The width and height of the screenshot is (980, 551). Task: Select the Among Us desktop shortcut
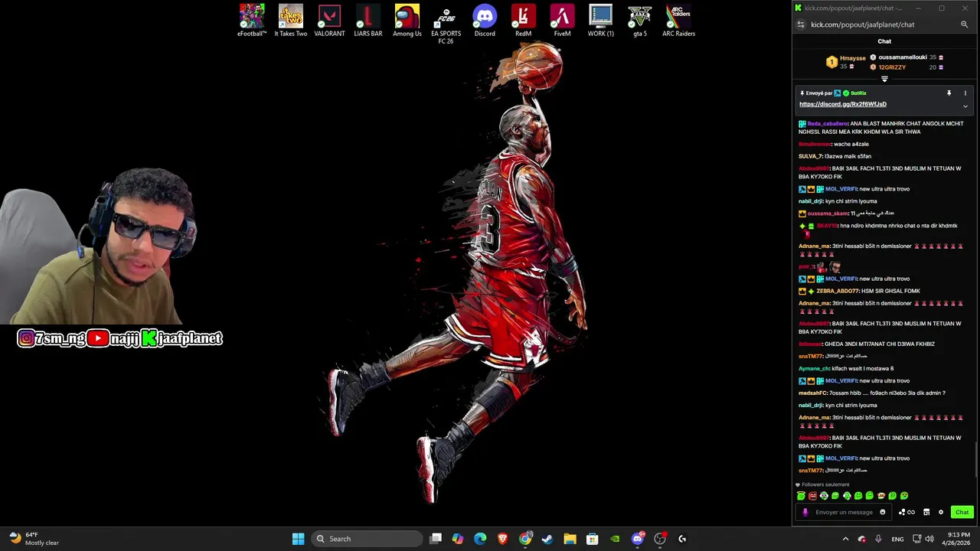coord(407,21)
